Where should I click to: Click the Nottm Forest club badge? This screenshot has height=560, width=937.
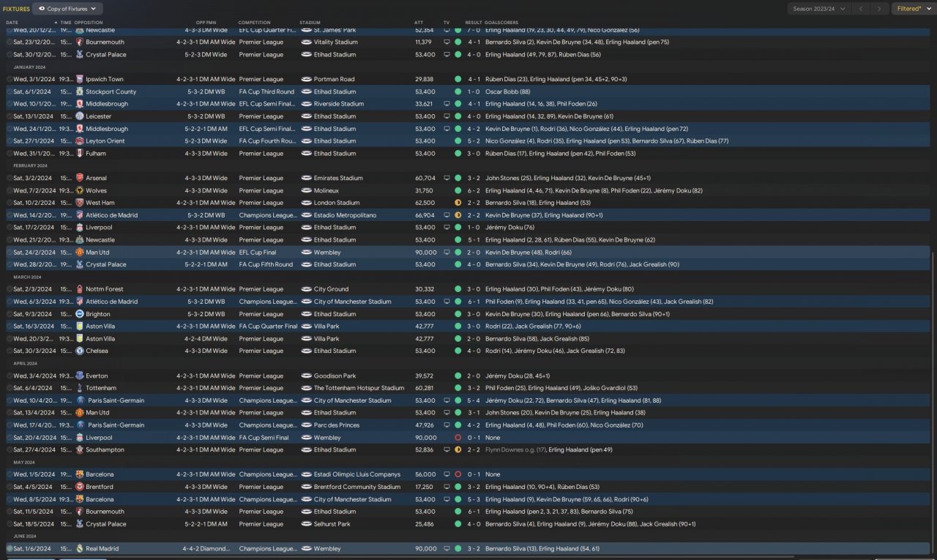79,289
